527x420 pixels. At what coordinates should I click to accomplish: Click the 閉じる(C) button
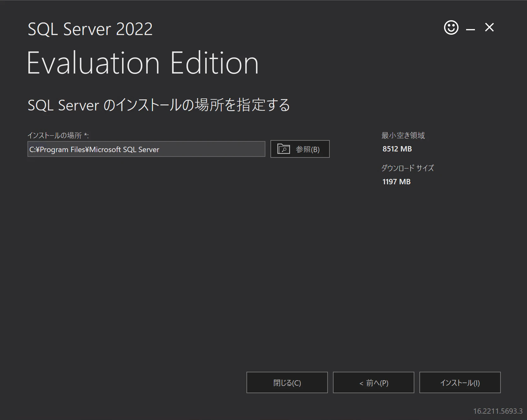click(x=287, y=382)
